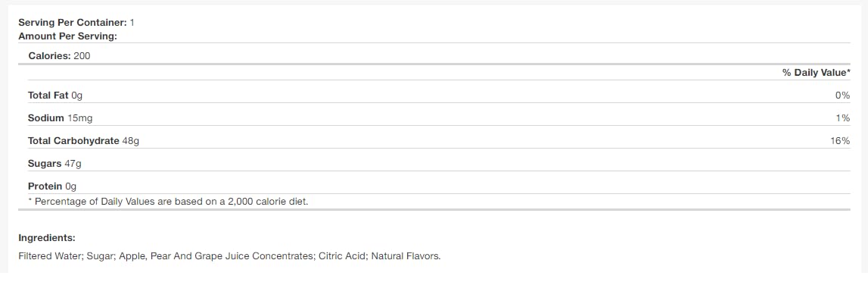
Task: Click the Calories 200 line
Action: point(59,56)
